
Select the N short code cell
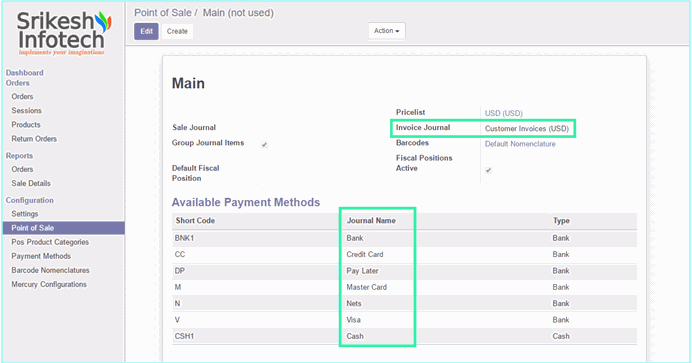[x=177, y=303]
